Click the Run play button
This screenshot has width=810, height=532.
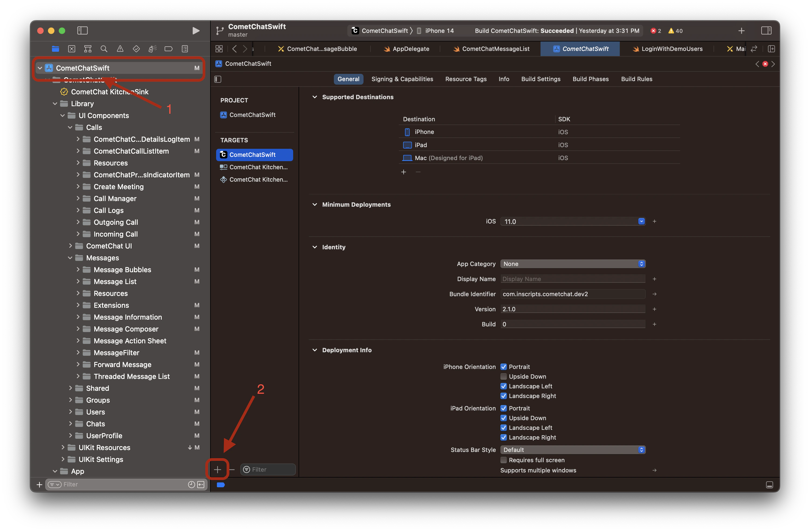(x=196, y=31)
